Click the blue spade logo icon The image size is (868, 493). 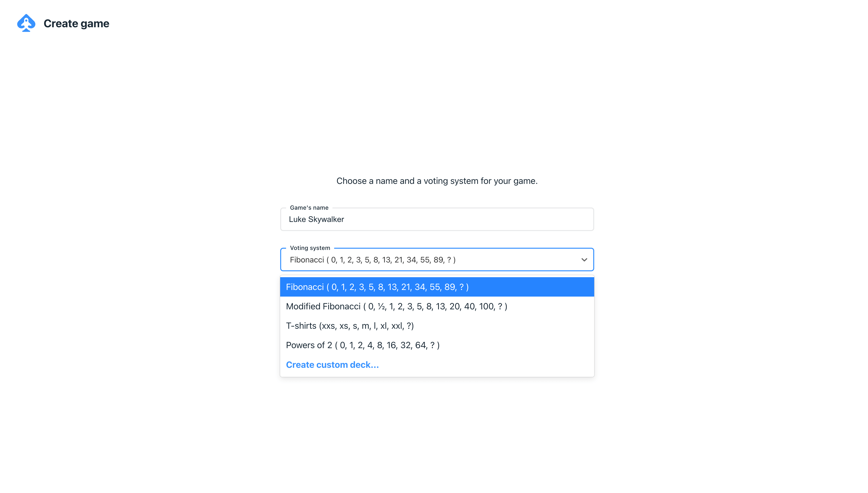point(26,23)
